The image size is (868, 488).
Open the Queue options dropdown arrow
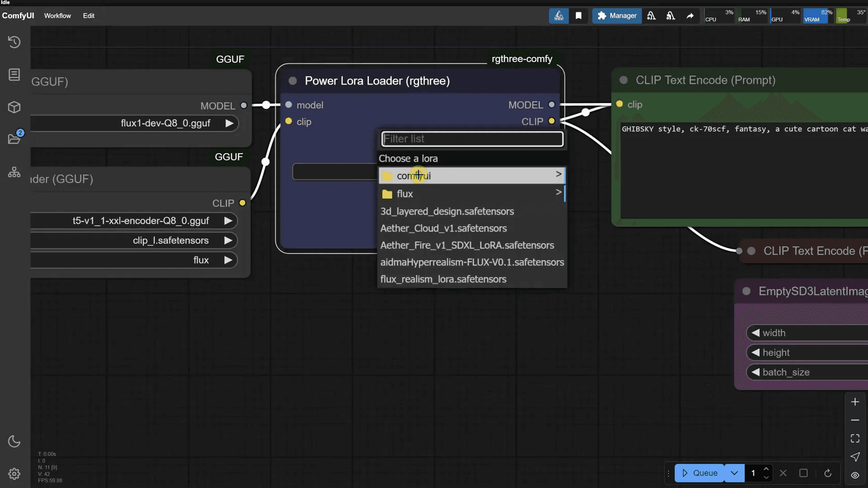[x=734, y=473]
